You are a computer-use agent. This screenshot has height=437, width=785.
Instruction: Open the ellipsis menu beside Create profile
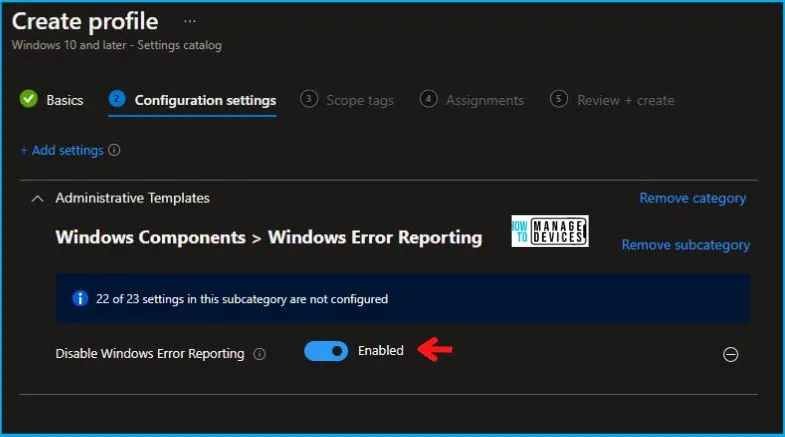pyautogui.click(x=190, y=22)
